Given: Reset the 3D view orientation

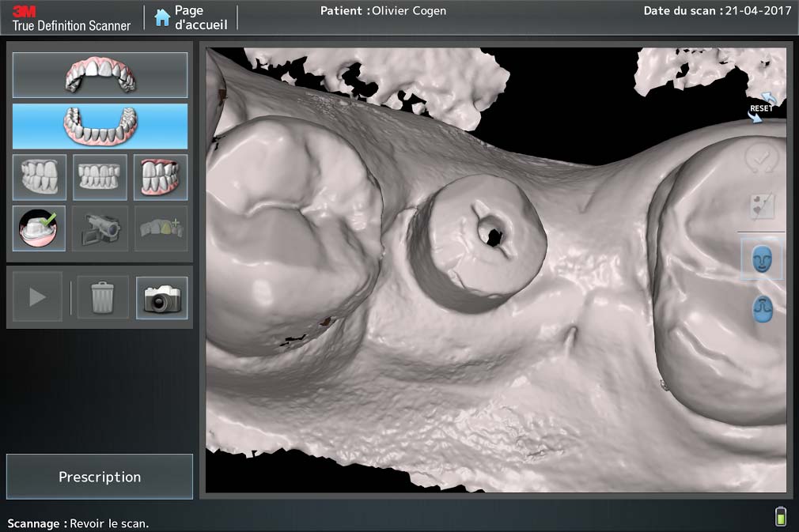Looking at the screenshot, I should (x=763, y=108).
